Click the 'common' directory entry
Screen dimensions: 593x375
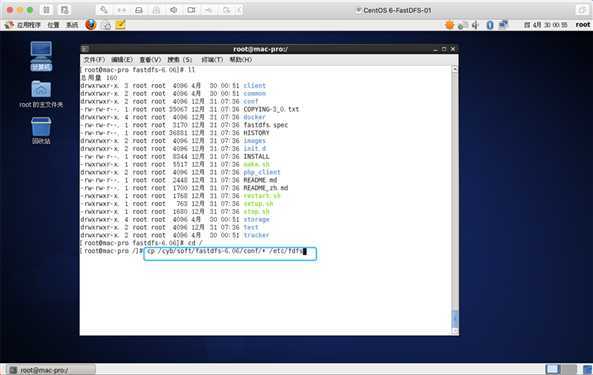pyautogui.click(x=255, y=93)
